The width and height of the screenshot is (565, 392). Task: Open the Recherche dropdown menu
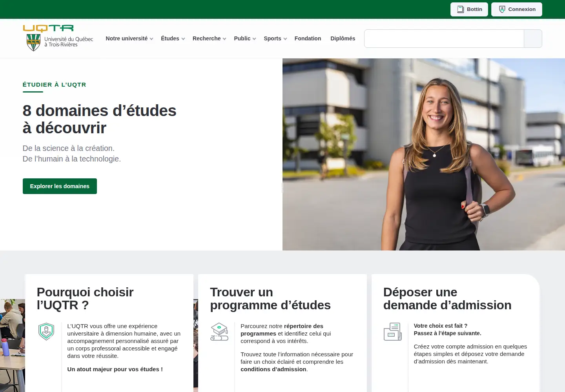[x=209, y=38]
